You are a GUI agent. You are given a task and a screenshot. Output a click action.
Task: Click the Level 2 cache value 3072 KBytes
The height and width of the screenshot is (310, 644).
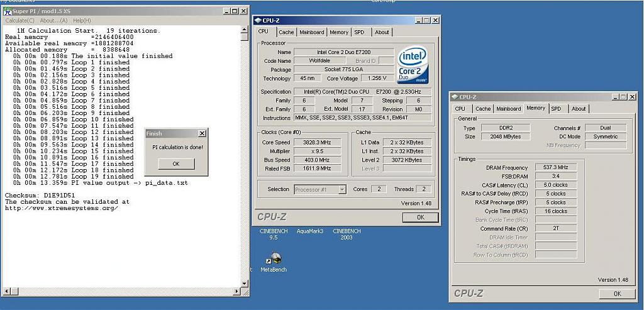(x=407, y=160)
